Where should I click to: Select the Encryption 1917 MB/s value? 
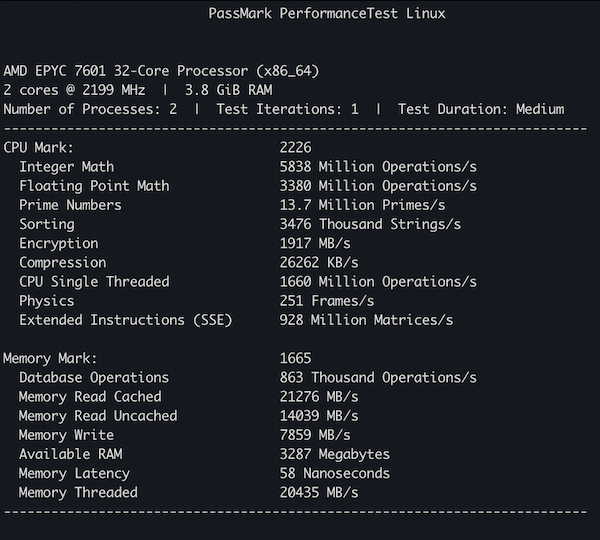click(x=315, y=243)
